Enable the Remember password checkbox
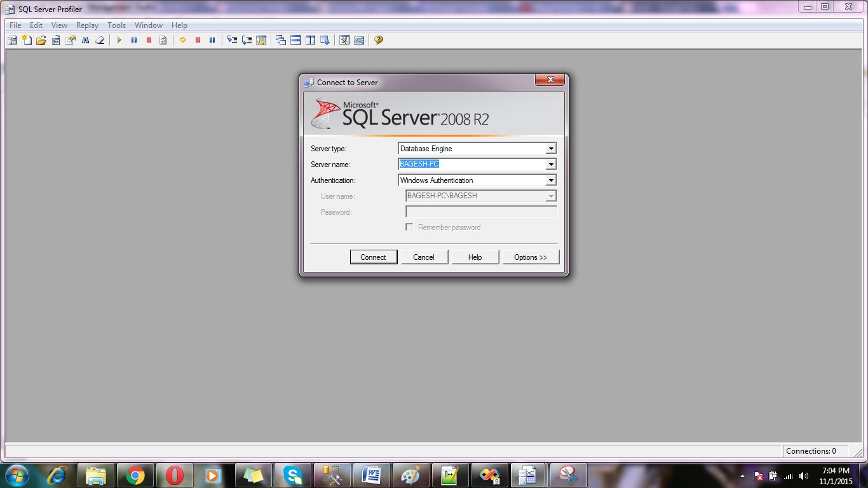868x488 pixels. pos(409,227)
